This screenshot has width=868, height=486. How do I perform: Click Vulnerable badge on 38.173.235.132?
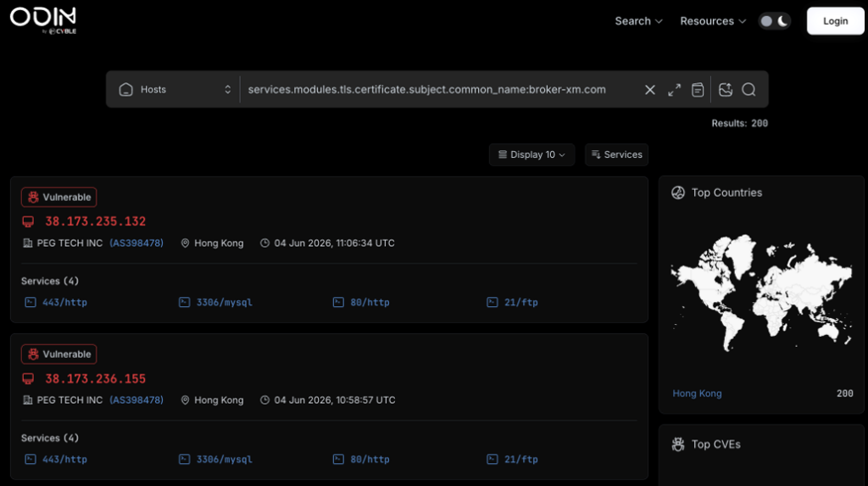[58, 198]
